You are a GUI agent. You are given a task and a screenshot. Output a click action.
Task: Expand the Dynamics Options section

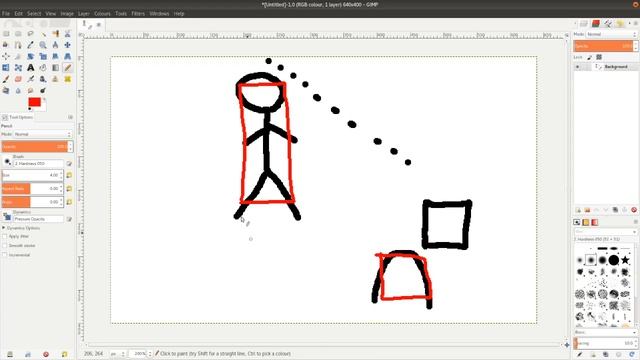4,228
